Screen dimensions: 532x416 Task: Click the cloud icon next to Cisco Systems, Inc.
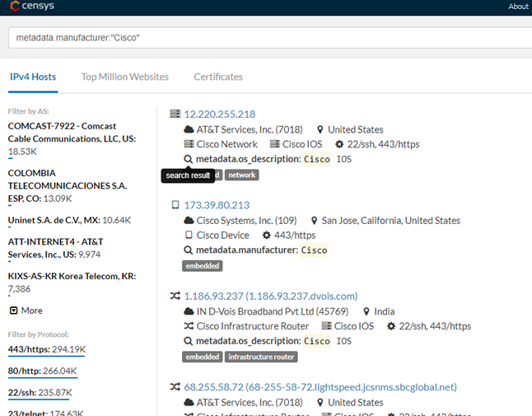pyautogui.click(x=189, y=221)
